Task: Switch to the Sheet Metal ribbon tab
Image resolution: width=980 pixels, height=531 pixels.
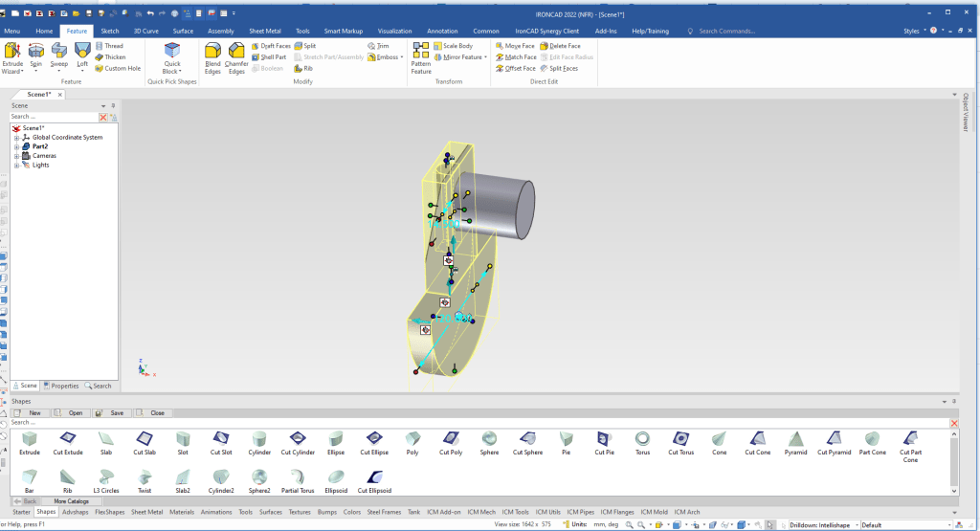Action: [x=263, y=31]
